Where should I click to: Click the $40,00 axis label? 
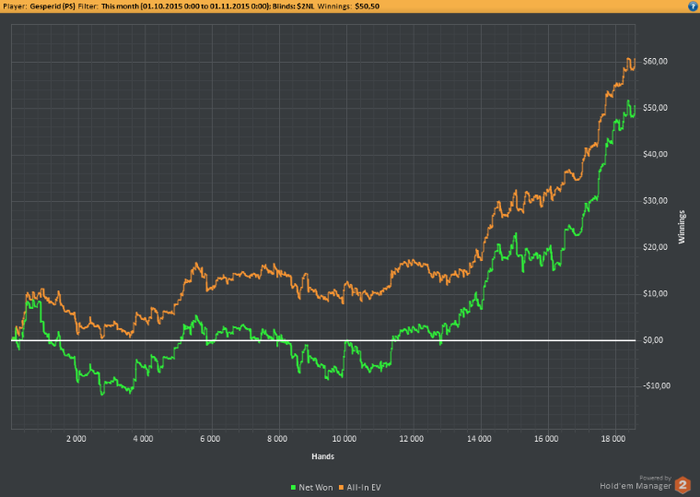(655, 154)
